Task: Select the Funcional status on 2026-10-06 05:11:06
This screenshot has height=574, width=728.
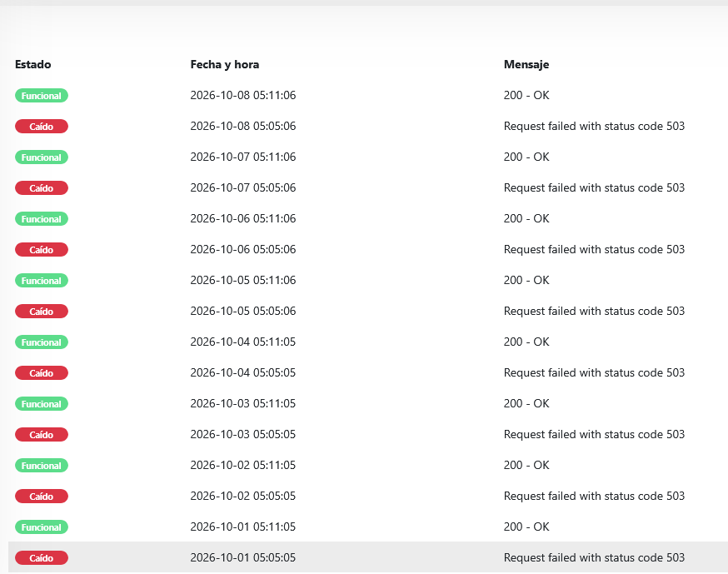Action: point(42,219)
